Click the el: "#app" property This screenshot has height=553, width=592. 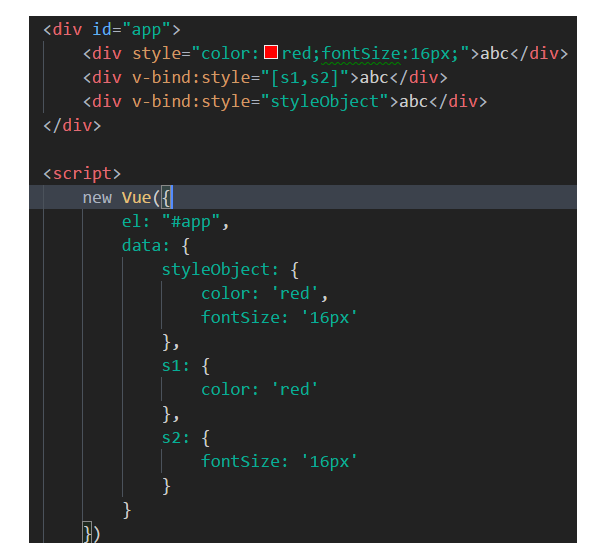click(x=175, y=222)
